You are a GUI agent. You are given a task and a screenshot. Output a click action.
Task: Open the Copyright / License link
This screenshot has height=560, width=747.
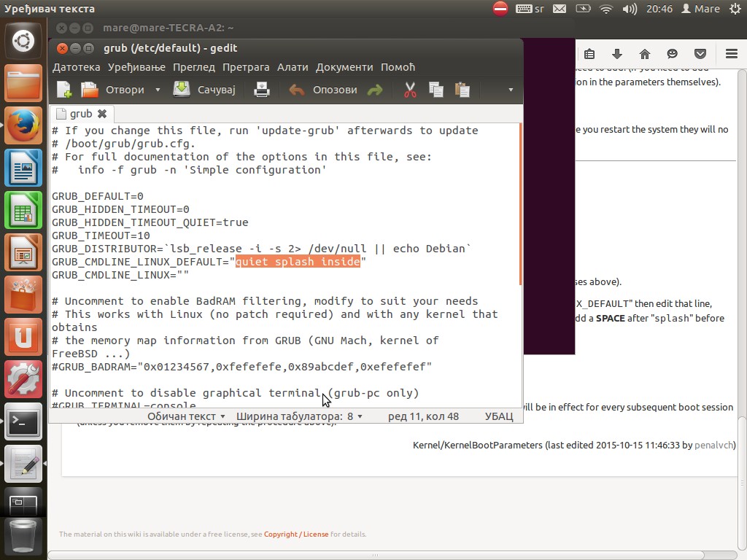tap(296, 534)
